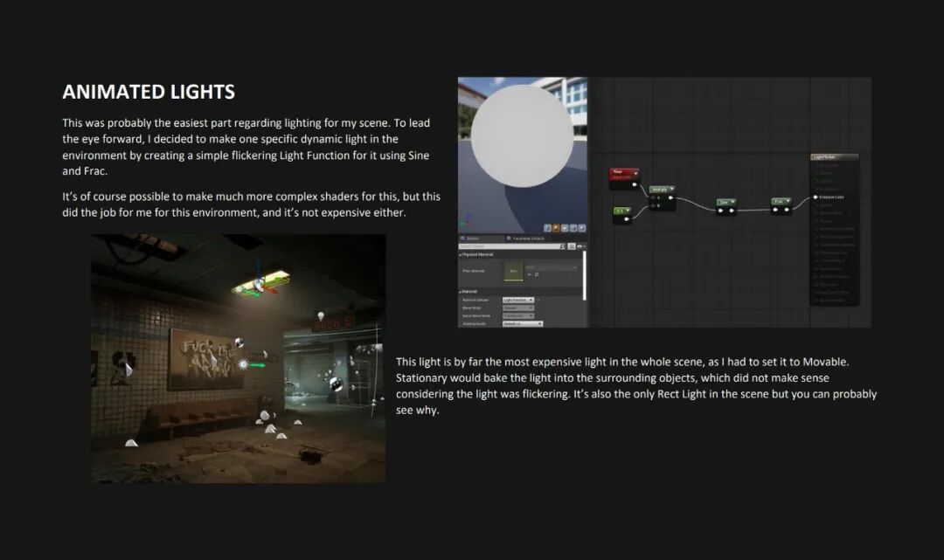Toggle the eye view options icon
The image size is (944, 560).
tap(580, 246)
